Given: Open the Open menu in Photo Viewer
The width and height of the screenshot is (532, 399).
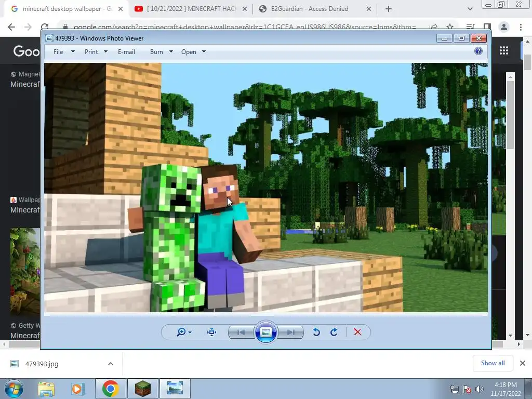Looking at the screenshot, I should pyautogui.click(x=189, y=52).
